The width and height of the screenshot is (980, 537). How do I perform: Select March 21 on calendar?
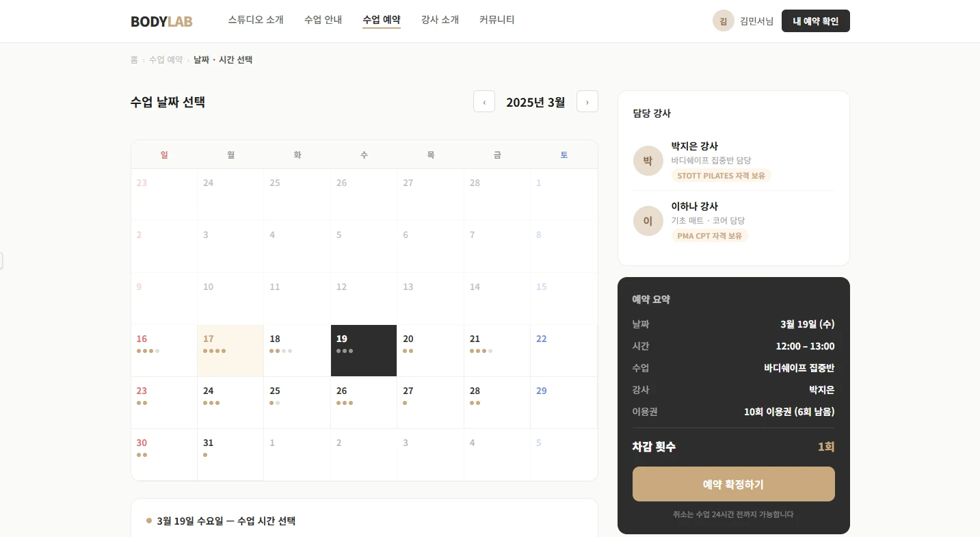pos(497,350)
